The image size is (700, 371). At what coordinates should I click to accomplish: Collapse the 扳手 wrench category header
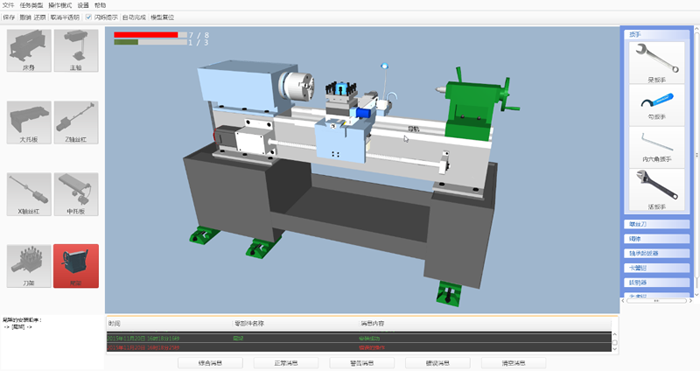click(x=657, y=34)
